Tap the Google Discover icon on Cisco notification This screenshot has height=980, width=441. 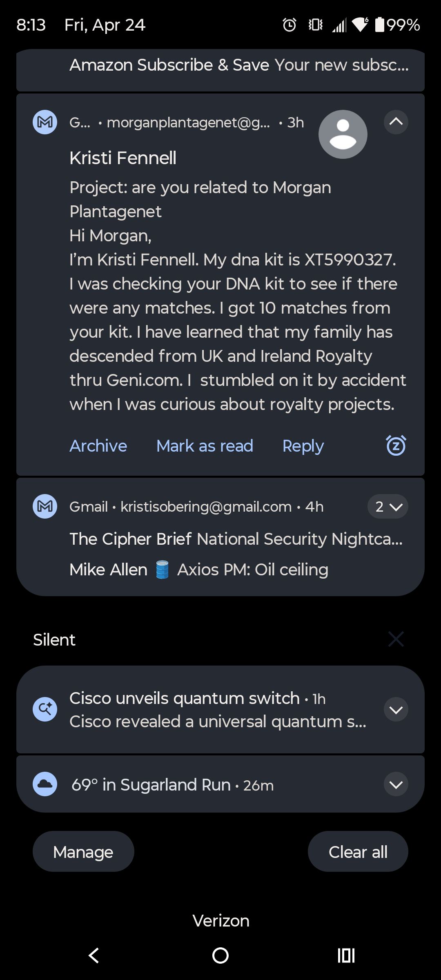click(x=45, y=709)
